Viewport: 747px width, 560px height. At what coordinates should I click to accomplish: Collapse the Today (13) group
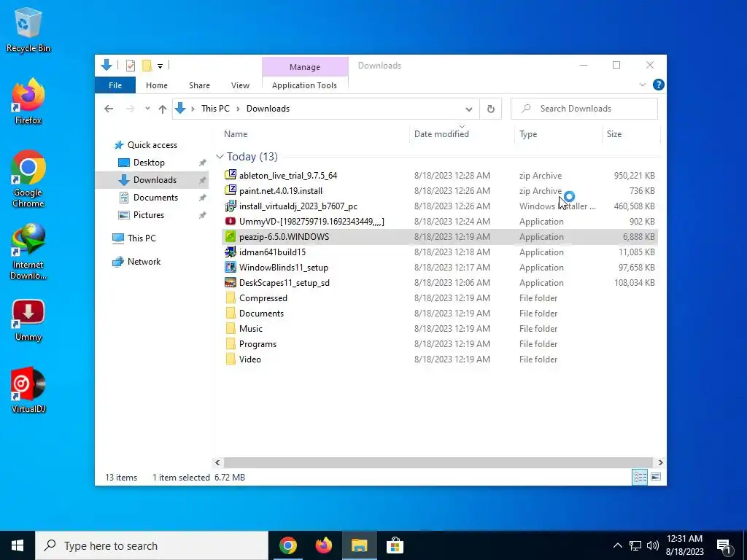[220, 157]
